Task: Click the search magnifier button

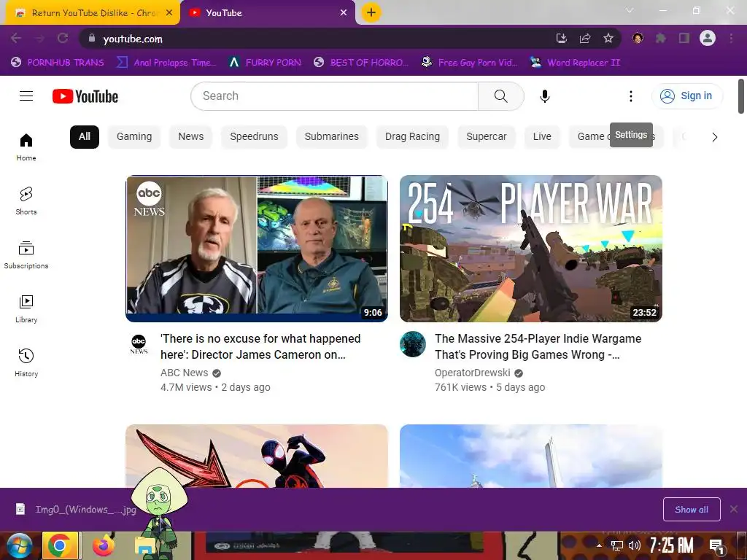Action: [x=500, y=96]
